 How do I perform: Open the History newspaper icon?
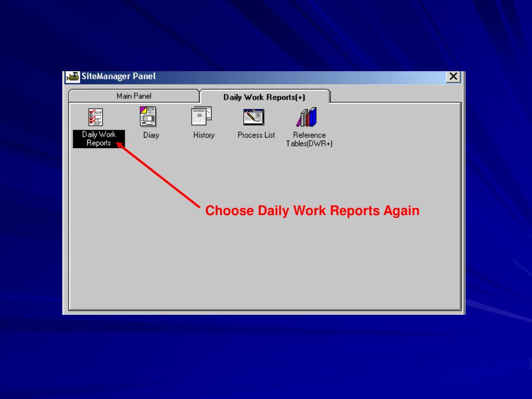[x=202, y=116]
